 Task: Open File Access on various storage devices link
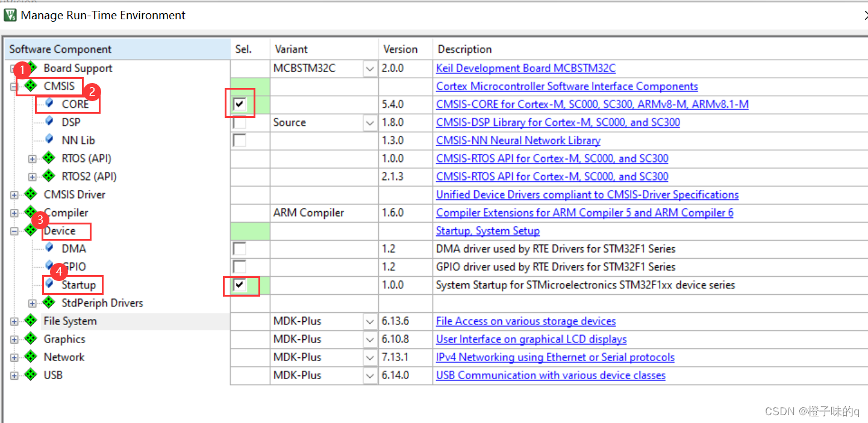click(x=526, y=321)
